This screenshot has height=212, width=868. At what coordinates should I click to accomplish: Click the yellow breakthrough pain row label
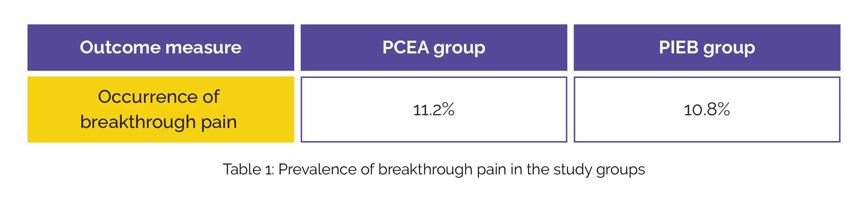point(161,110)
